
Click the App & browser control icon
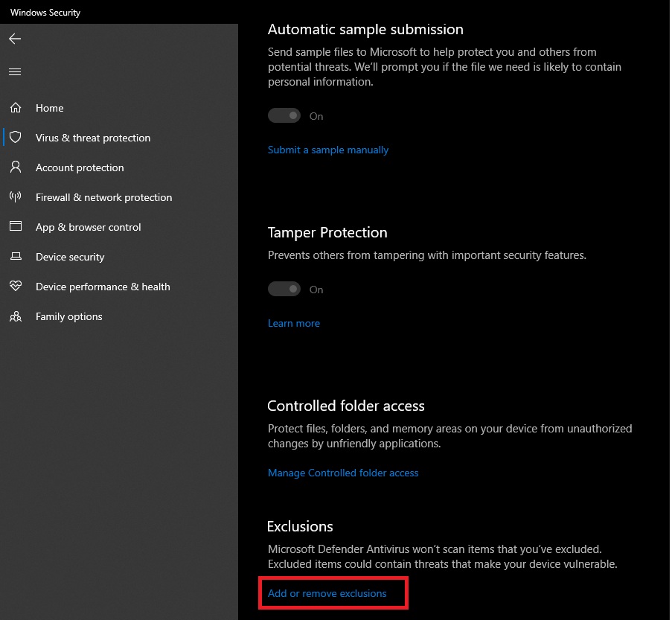16,227
